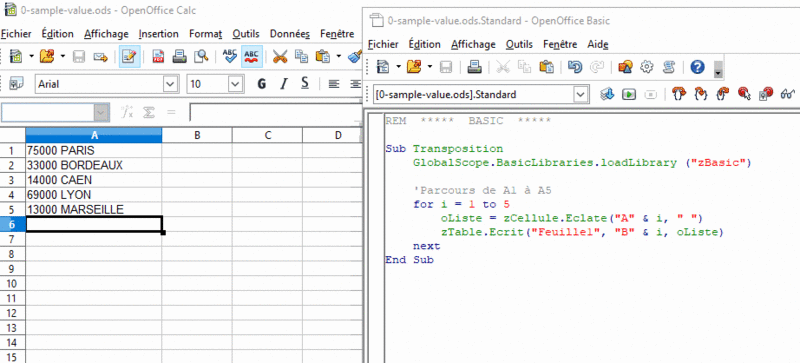800x363 pixels.
Task: Click the Cut scissors icon in Calc
Action: 280,56
